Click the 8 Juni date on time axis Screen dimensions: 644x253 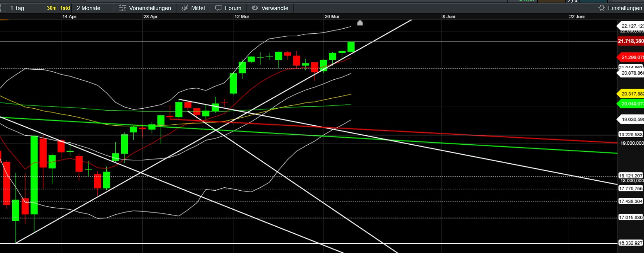click(x=449, y=17)
